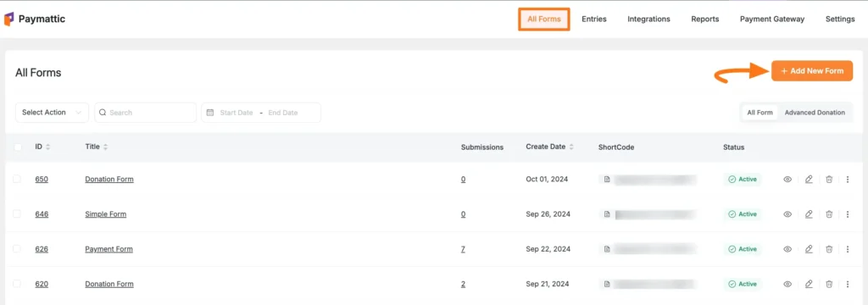The image size is (868, 305).
Task: Edit form 646 using the pencil icon
Action: click(809, 214)
